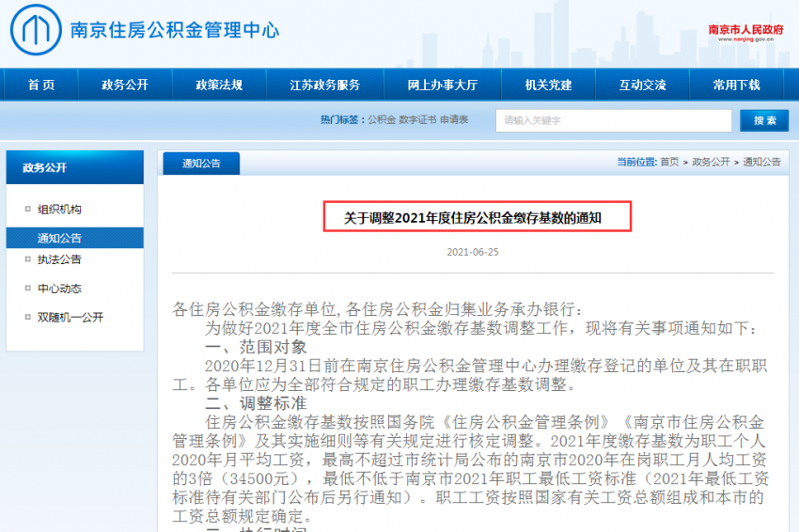Open the 政务公开 navigation menu
Screen dimensions: 799x532
coord(125,85)
